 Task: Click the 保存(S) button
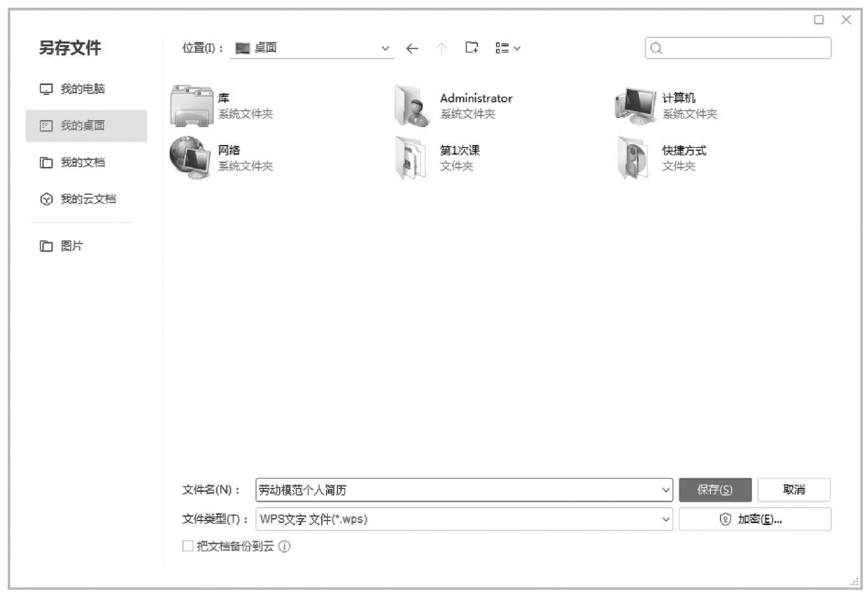pyautogui.click(x=715, y=490)
